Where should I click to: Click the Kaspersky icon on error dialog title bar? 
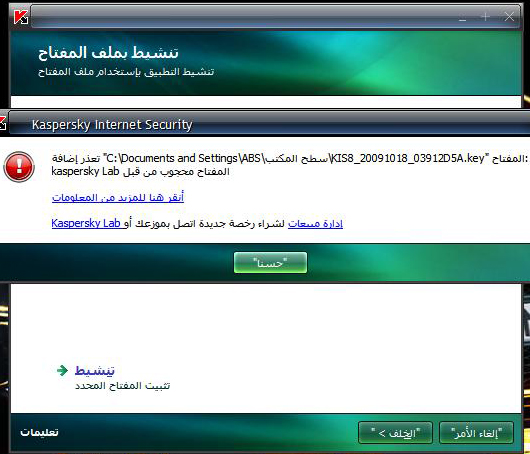pyautogui.click(x=2, y=123)
